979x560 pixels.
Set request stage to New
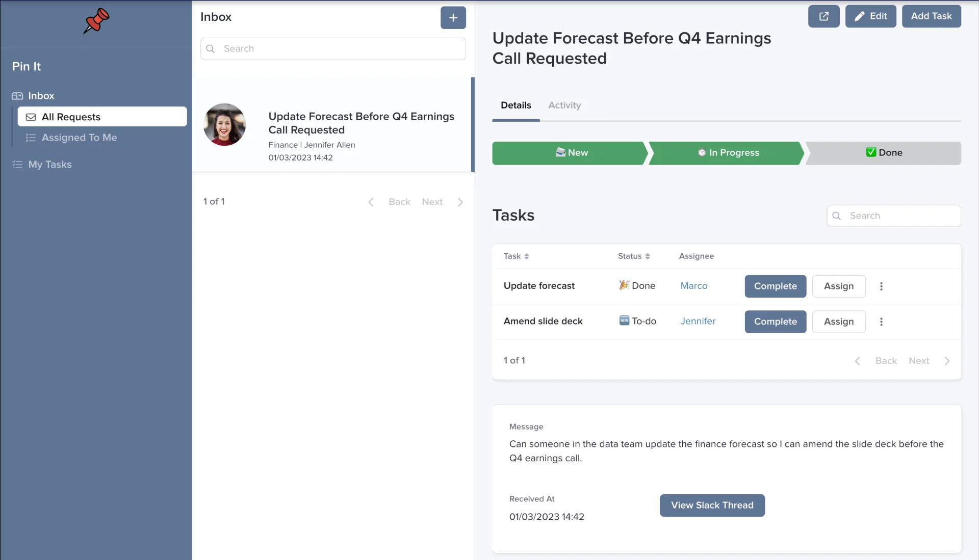570,153
